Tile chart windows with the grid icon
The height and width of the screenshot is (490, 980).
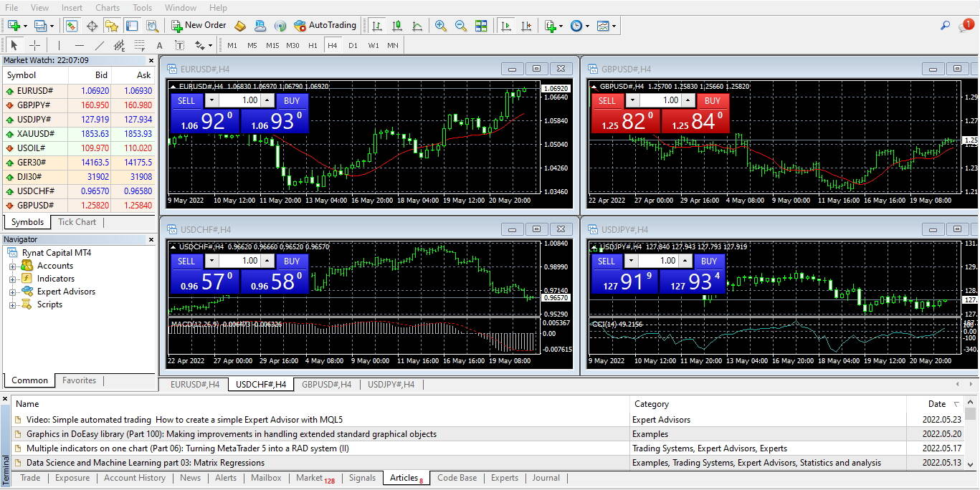(x=481, y=25)
